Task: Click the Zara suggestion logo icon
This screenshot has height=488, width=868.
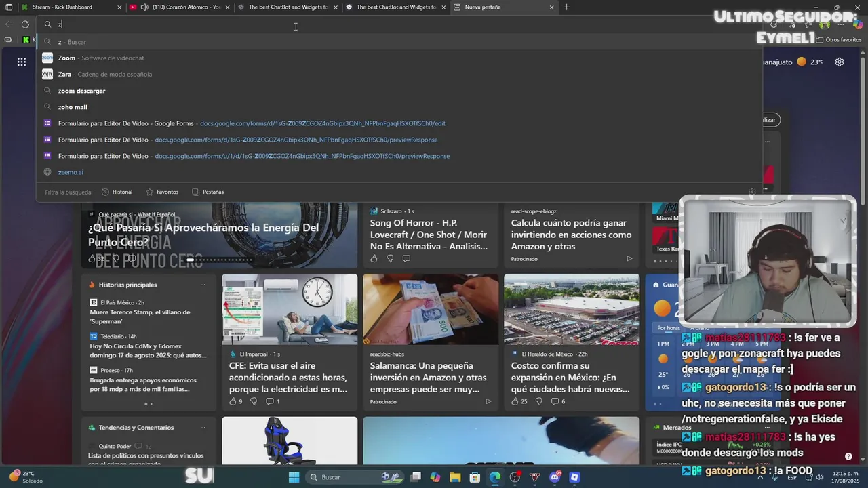Action: click(47, 75)
